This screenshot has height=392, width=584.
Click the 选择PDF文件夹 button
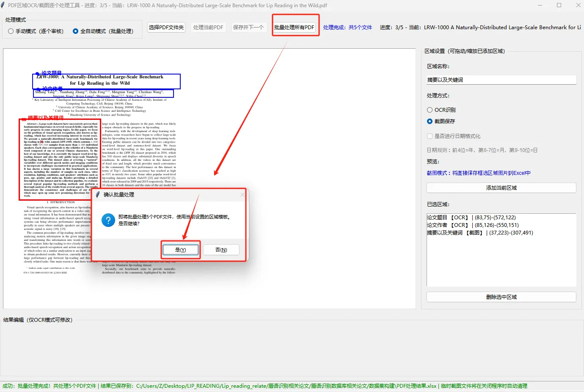tap(166, 27)
